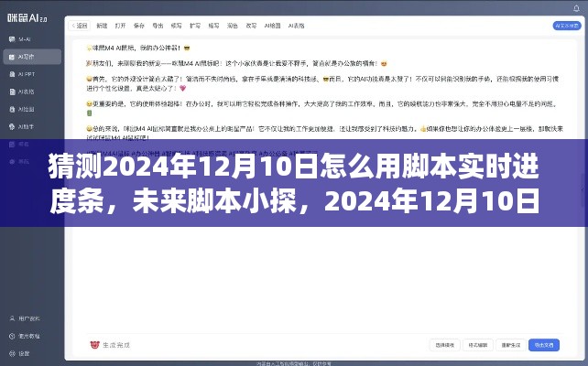The height and width of the screenshot is (366, 588).
Task: Open AI绘图 from the top toolbar
Action: click(x=272, y=26)
